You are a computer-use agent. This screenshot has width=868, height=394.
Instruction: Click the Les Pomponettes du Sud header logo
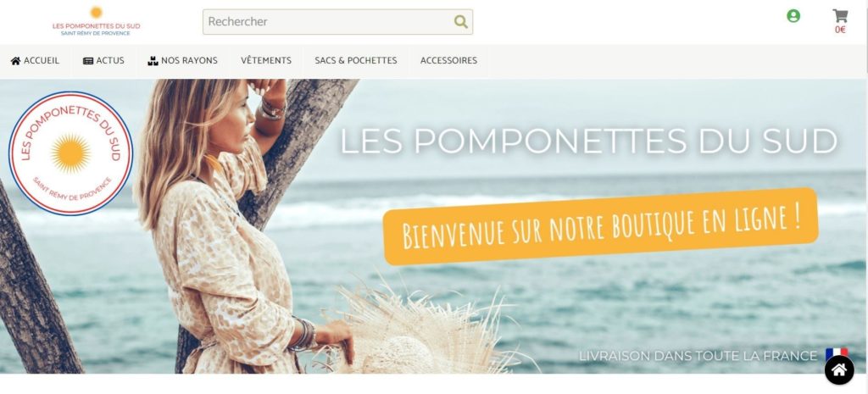[x=97, y=21]
